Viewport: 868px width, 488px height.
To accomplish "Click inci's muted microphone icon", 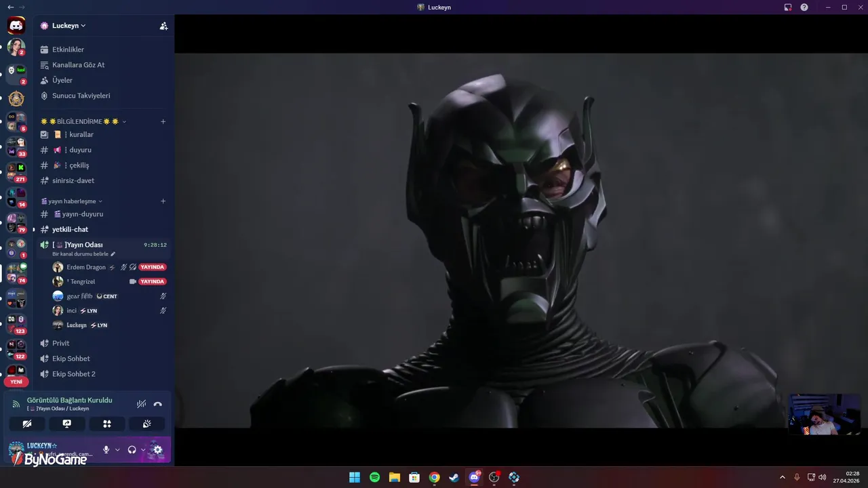I will pos(163,310).
